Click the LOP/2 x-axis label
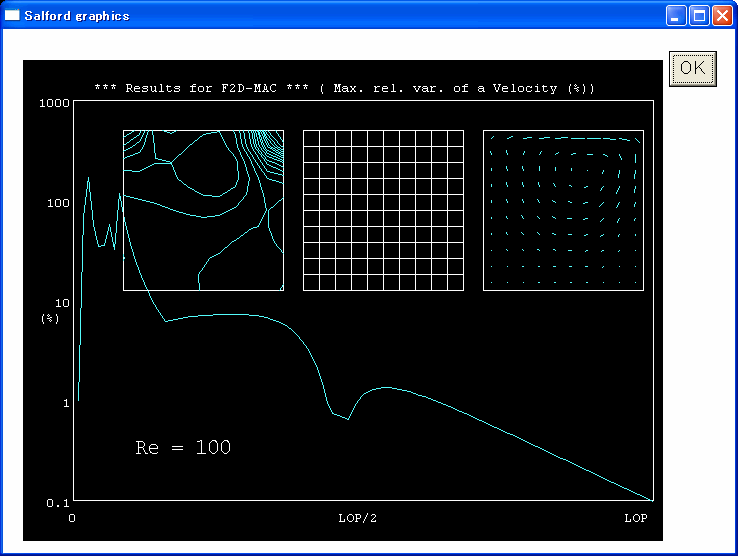The height and width of the screenshot is (556, 738). tap(358, 518)
